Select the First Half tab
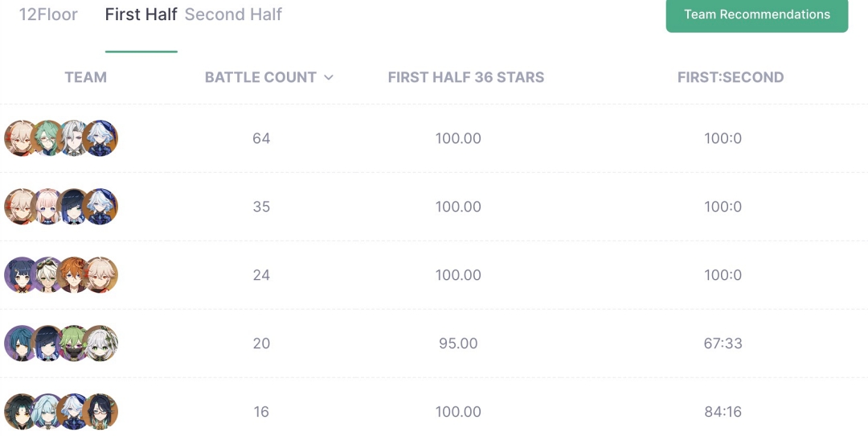The width and height of the screenshot is (868, 436). (x=141, y=14)
